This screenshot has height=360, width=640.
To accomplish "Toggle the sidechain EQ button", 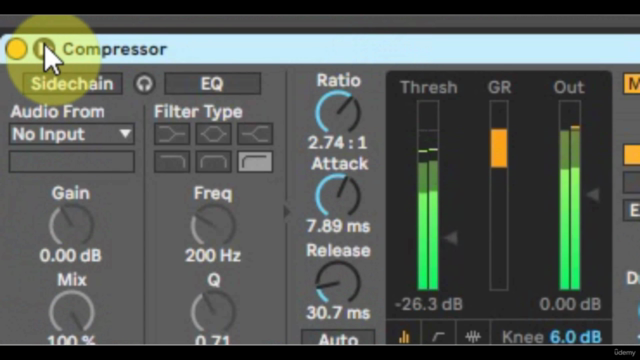I will (x=212, y=84).
